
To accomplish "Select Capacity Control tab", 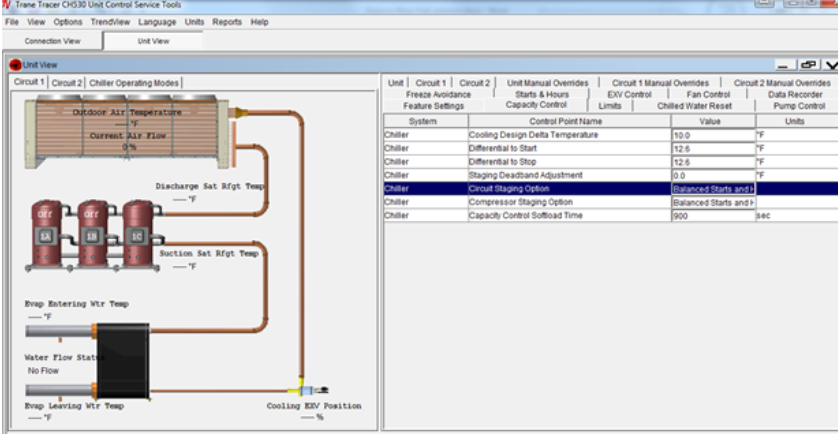I will click(x=536, y=105).
